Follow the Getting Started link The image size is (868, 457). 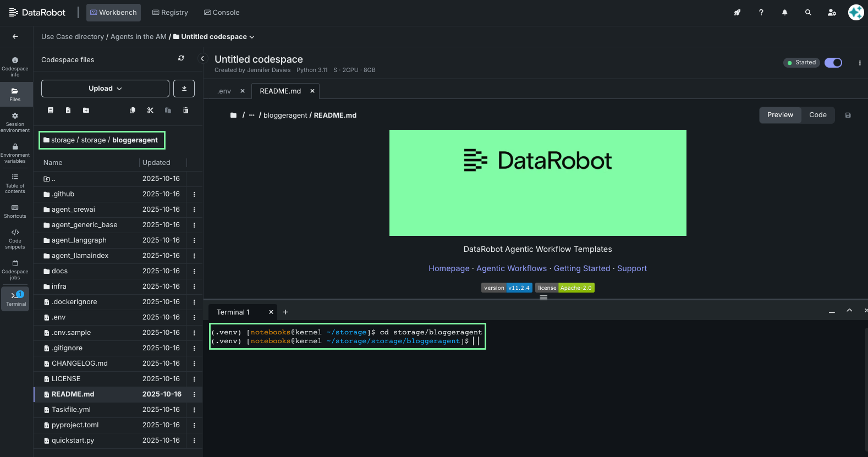click(581, 268)
